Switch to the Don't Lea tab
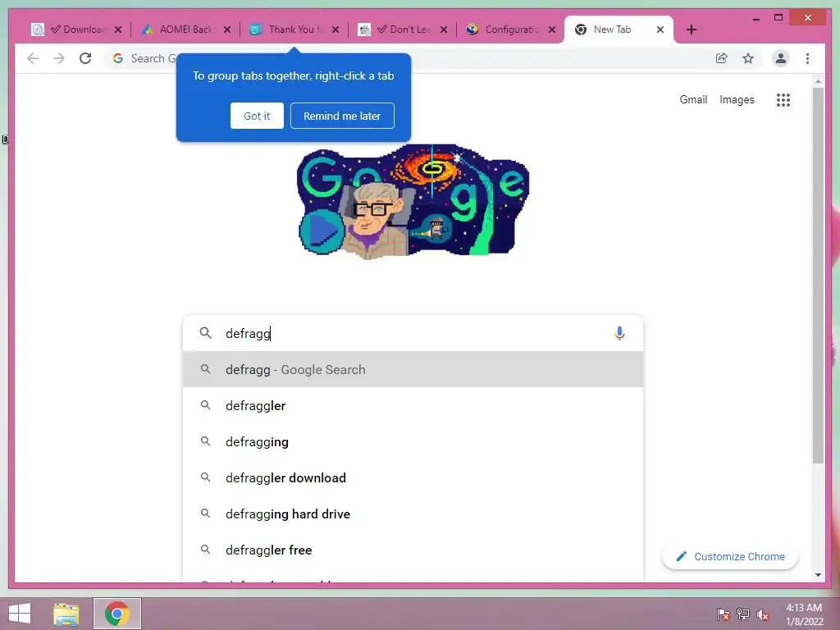 [x=402, y=30]
